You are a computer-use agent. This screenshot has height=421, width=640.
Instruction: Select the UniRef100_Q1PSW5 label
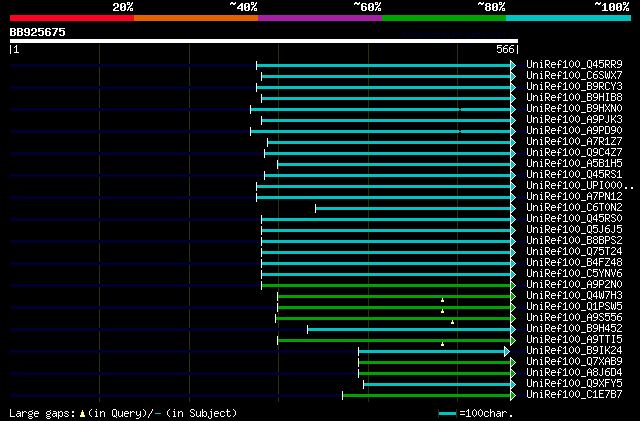[574, 307]
